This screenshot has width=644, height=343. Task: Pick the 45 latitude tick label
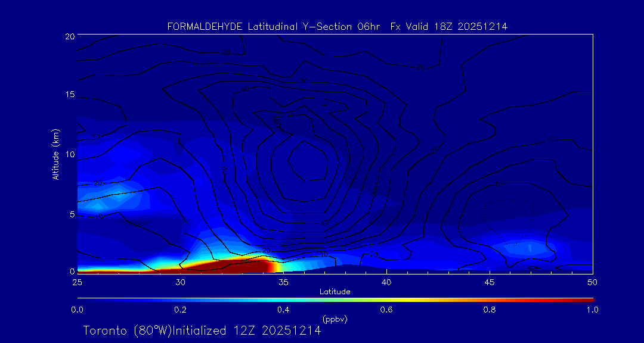(x=489, y=282)
